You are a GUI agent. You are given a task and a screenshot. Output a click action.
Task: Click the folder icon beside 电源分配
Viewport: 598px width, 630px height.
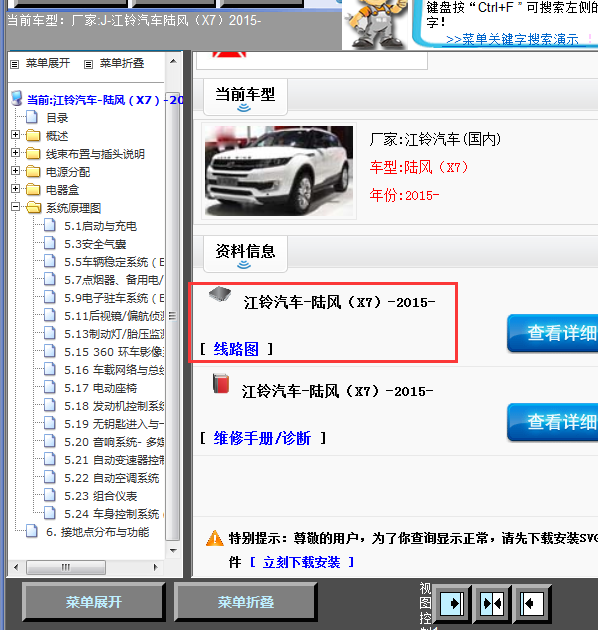click(33, 172)
